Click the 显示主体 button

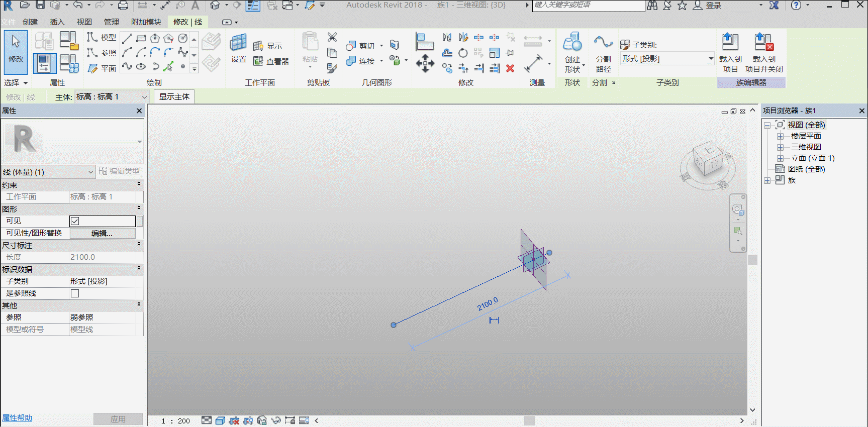pos(174,97)
